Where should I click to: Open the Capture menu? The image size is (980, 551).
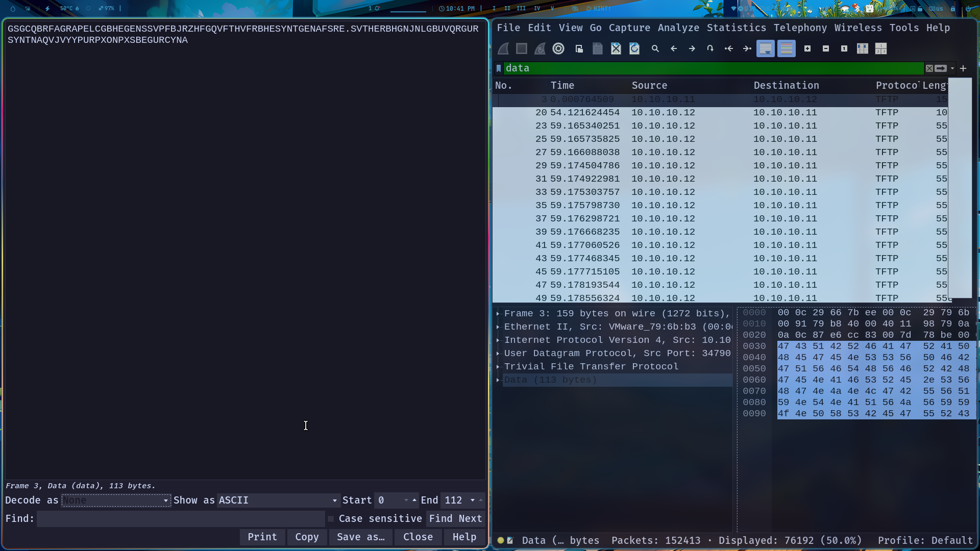[x=629, y=28]
